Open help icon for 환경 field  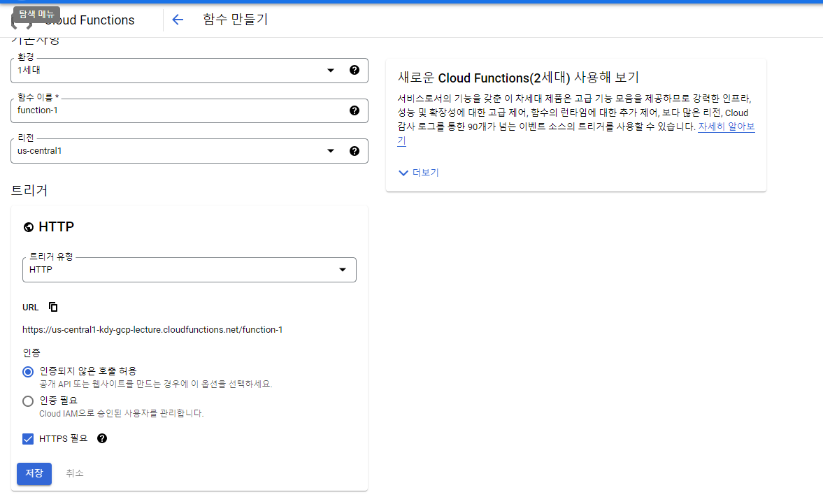coord(355,71)
